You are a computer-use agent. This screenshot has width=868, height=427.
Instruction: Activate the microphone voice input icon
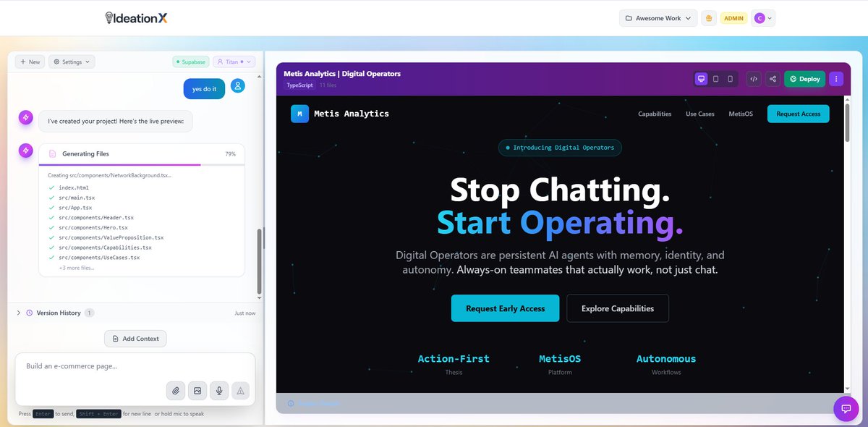click(218, 390)
